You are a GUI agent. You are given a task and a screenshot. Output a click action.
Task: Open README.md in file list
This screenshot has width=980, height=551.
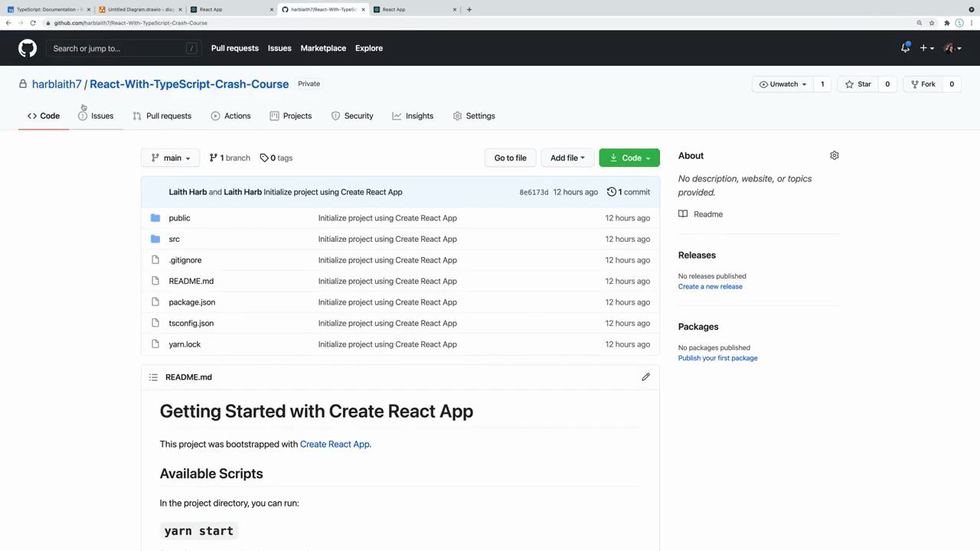191,281
